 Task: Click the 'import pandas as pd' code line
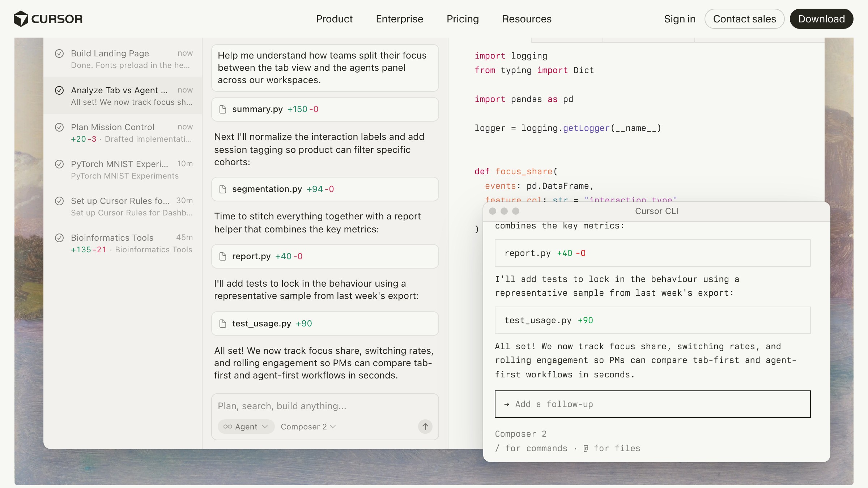[x=524, y=99]
